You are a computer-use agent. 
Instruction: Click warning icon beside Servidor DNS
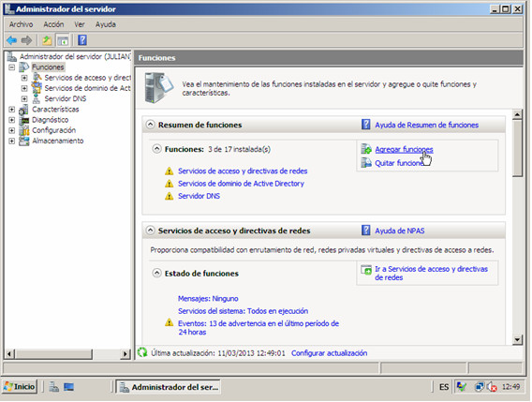169,196
